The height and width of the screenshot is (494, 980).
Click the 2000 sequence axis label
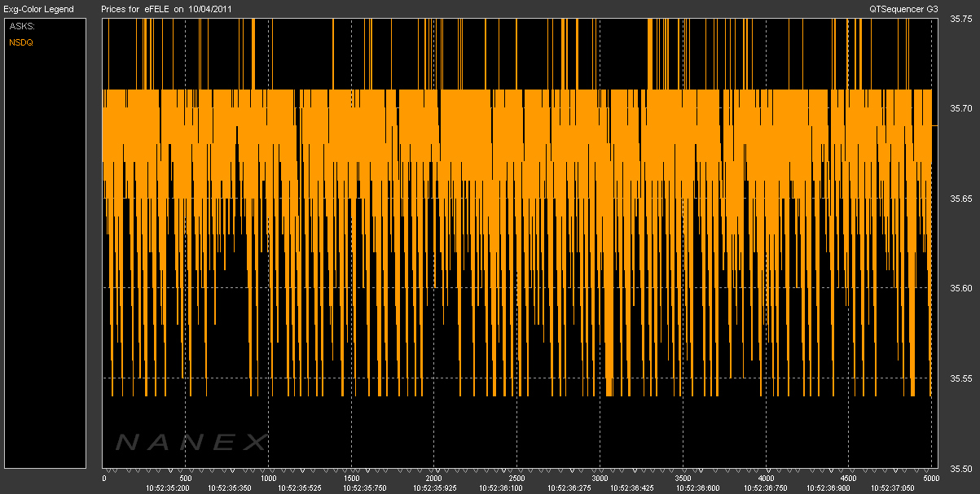click(x=434, y=479)
